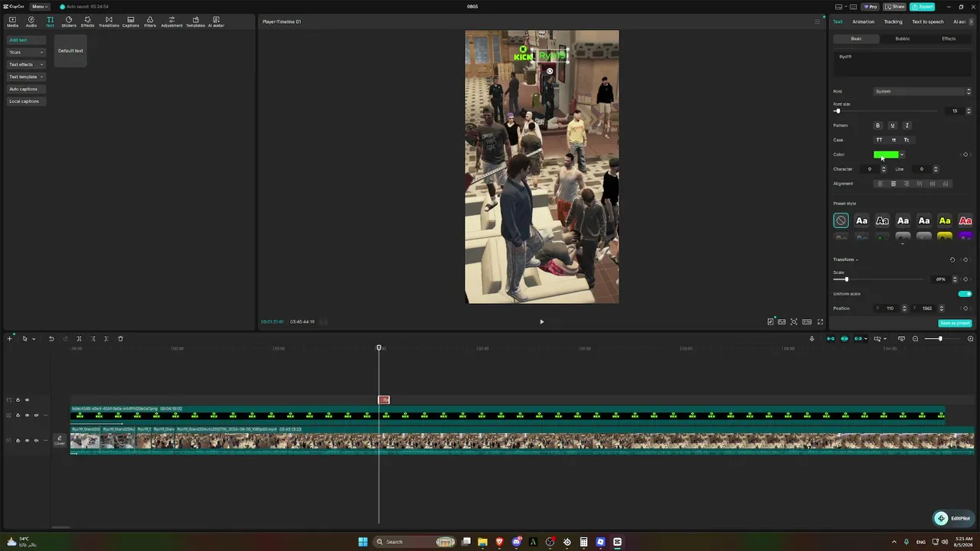Click the green text Color swatch
Viewport: 980px width, 551px height.
tap(886, 155)
